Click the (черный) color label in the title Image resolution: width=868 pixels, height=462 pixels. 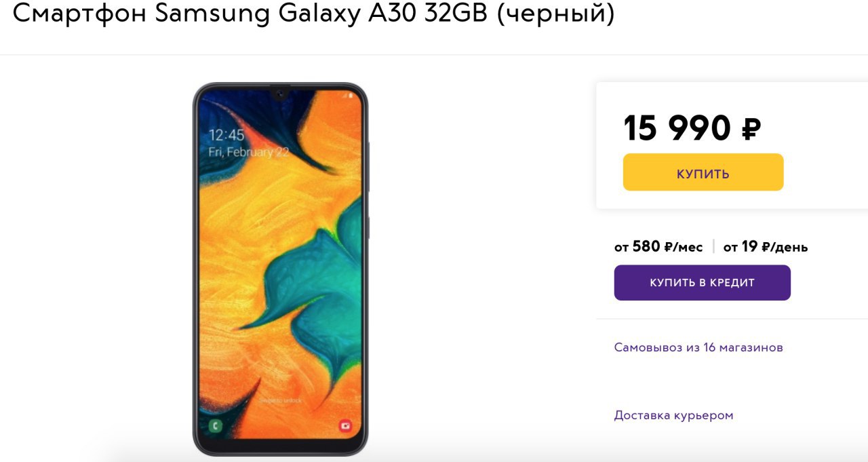(556, 15)
